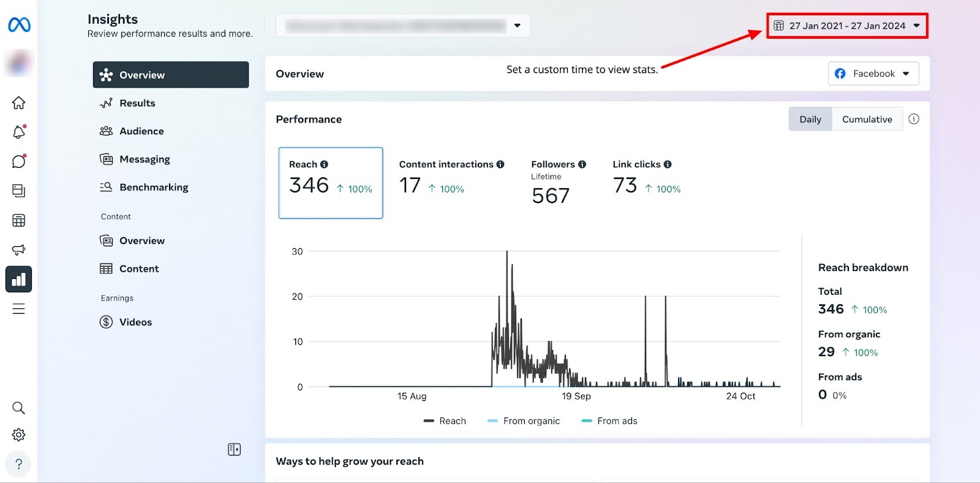This screenshot has height=483, width=980.
Task: Click the Total 346 value
Action: [x=831, y=309]
